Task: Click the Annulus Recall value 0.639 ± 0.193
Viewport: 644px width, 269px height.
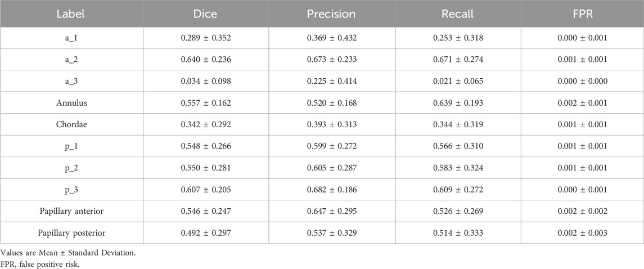Action: 458,103
